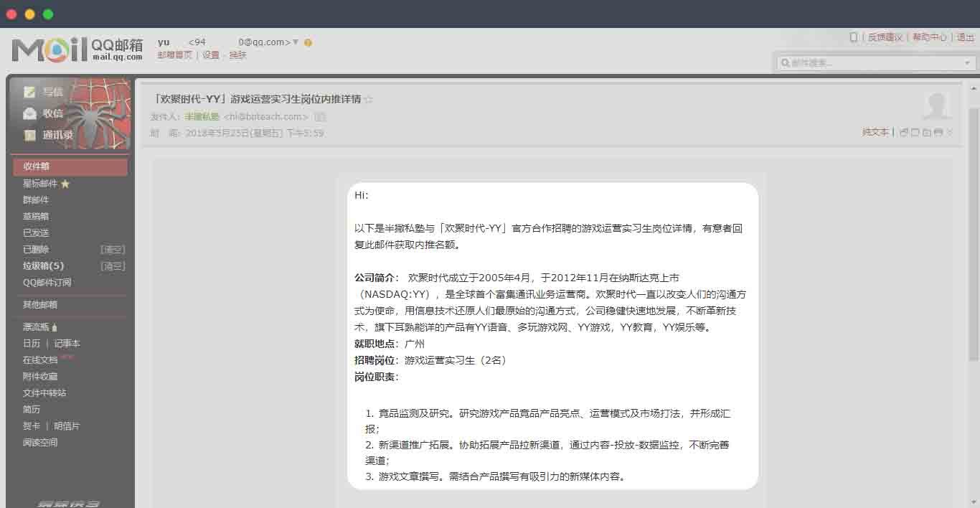Screen dimensions: 980x508
Task: Switch to plain text (纯文本) view
Action: point(875,133)
